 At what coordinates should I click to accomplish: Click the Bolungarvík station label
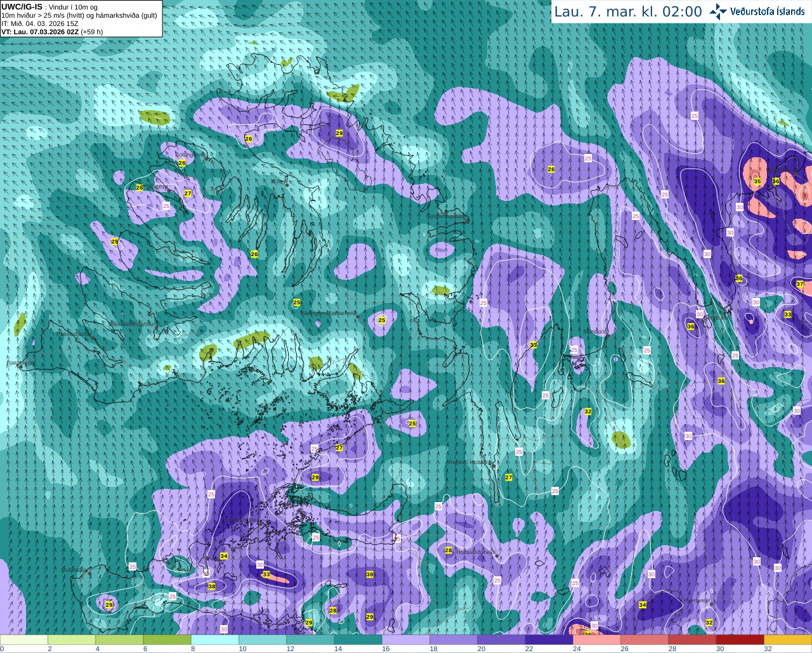pyautogui.click(x=190, y=154)
